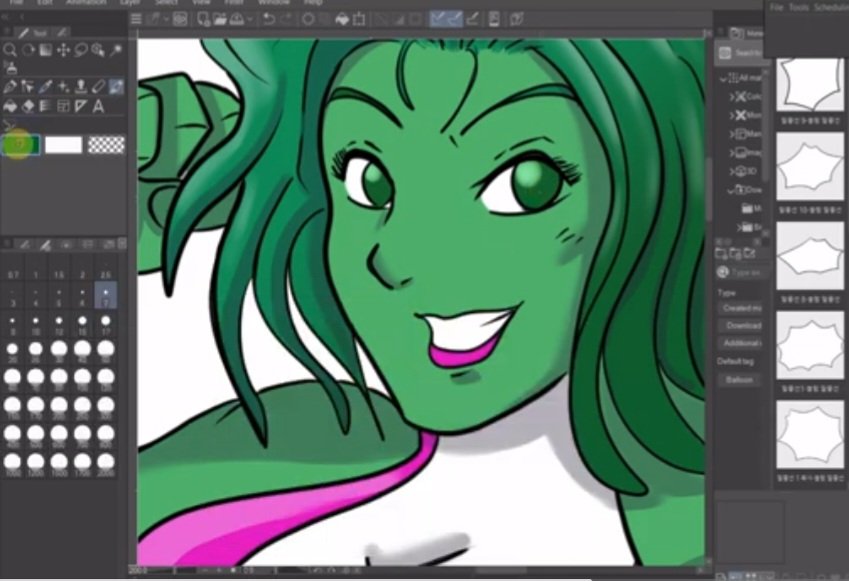Open the Help menu
The image size is (849, 581).
pos(312,2)
